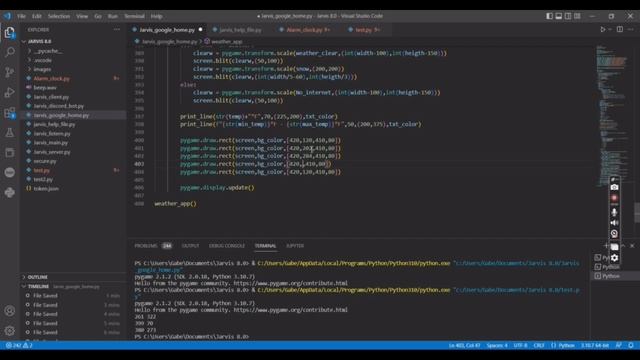Toggle bottom panel layout icon
The height and width of the screenshot is (360, 640).
pyautogui.click(x=558, y=16)
